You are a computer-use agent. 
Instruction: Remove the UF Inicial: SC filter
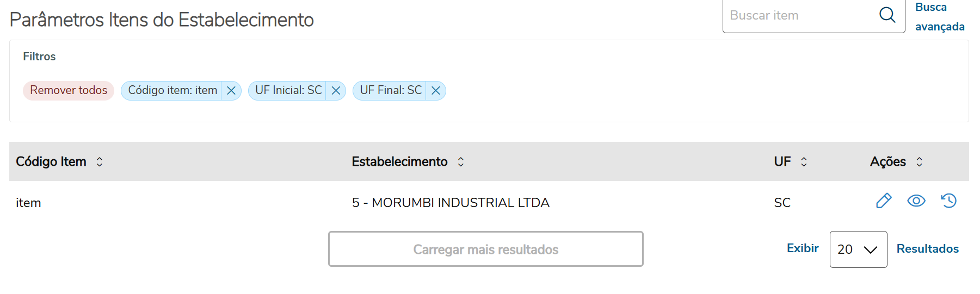pos(336,91)
